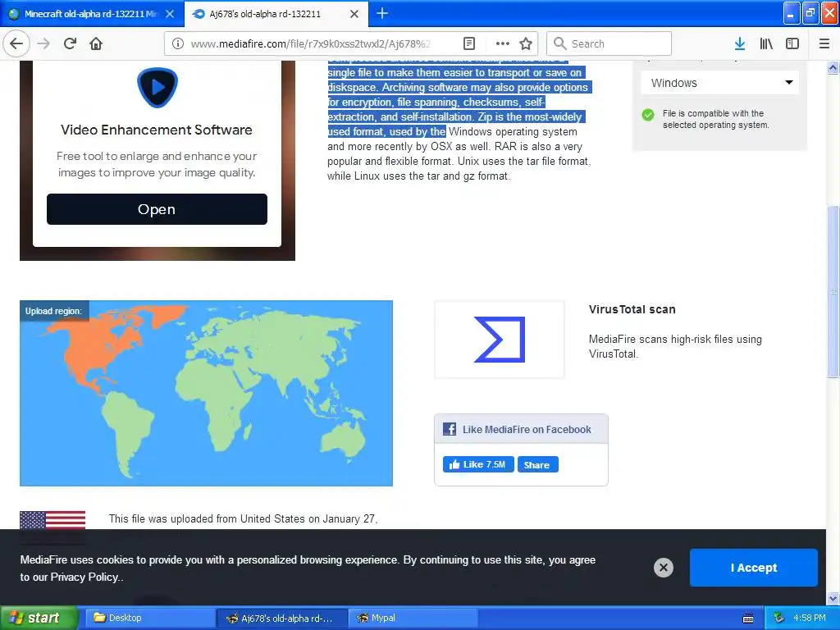The width and height of the screenshot is (840, 630).
Task: Click the MediaFire address bar URL
Action: (x=311, y=43)
